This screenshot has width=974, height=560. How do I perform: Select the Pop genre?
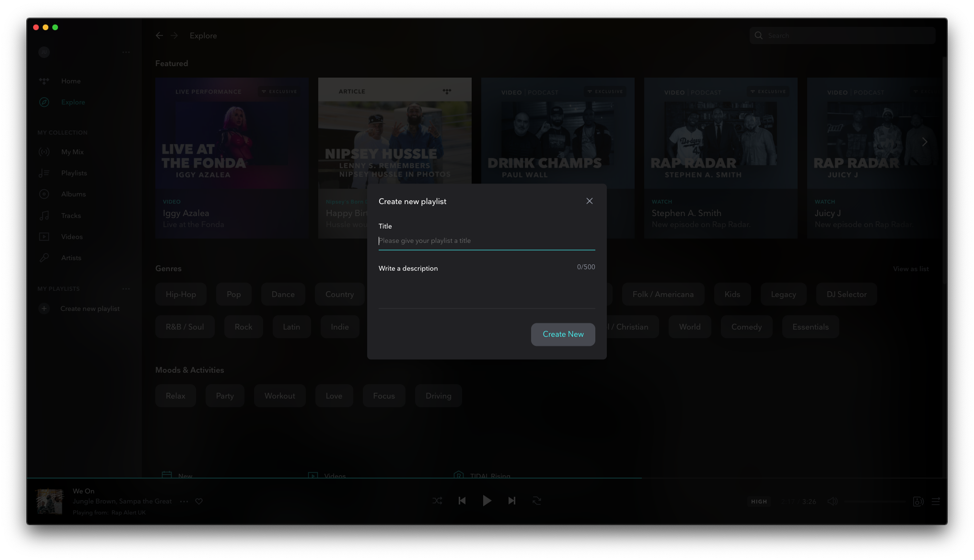[233, 295]
